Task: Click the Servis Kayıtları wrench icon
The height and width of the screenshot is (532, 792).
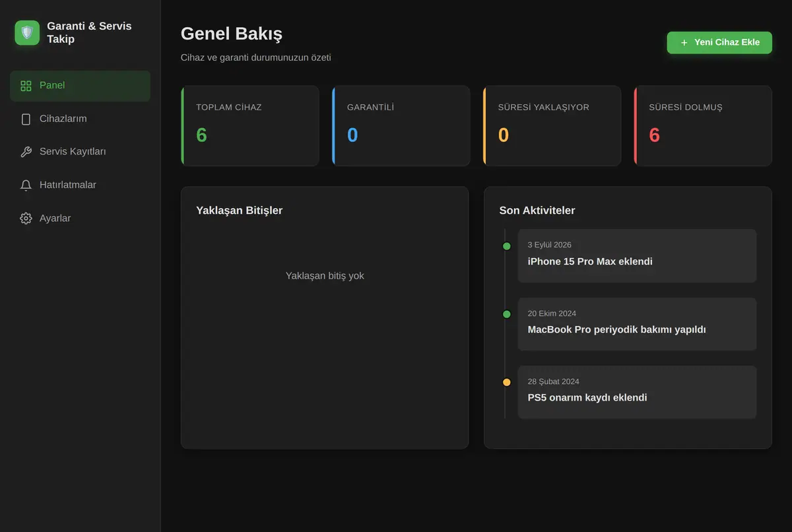Action: point(26,152)
